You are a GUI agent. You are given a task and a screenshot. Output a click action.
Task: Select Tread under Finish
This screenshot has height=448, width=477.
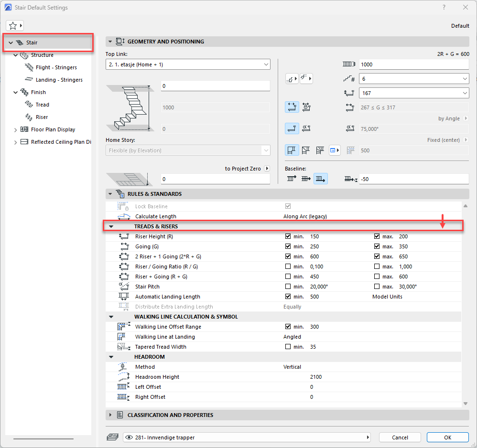(42, 105)
